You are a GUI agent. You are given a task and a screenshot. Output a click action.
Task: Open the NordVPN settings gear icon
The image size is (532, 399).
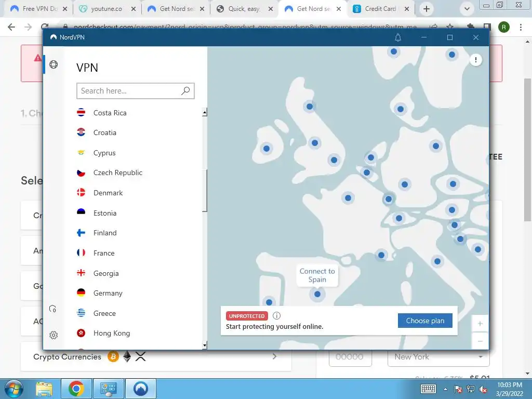pos(54,335)
